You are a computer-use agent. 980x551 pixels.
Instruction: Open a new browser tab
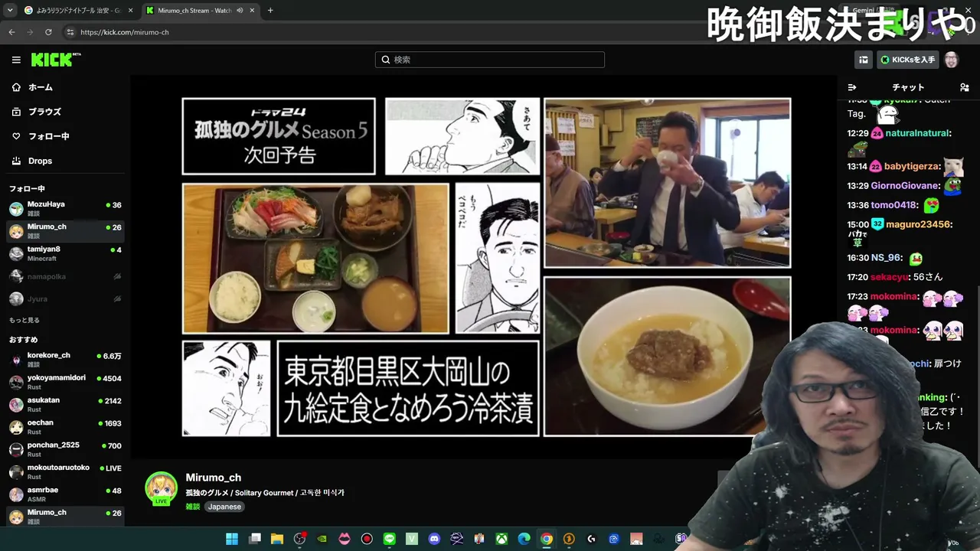(x=270, y=11)
